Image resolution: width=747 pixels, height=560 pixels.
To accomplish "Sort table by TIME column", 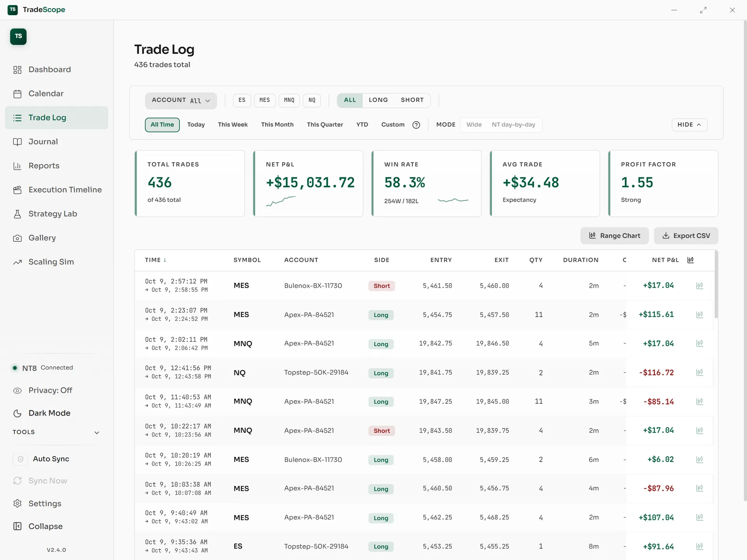I will pyautogui.click(x=156, y=260).
